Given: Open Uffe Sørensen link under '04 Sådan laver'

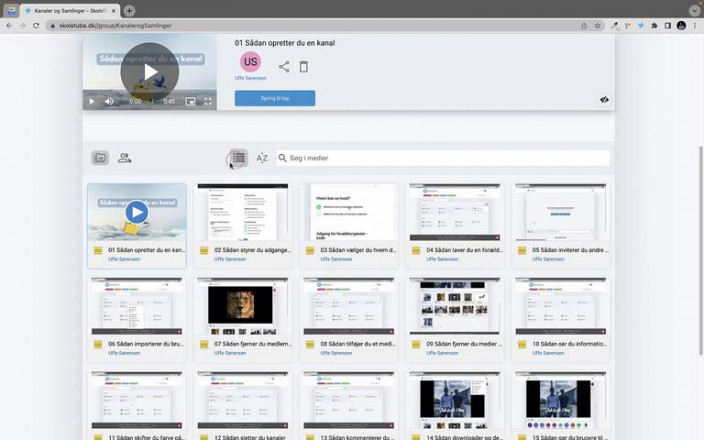Looking at the screenshot, I should point(442,259).
